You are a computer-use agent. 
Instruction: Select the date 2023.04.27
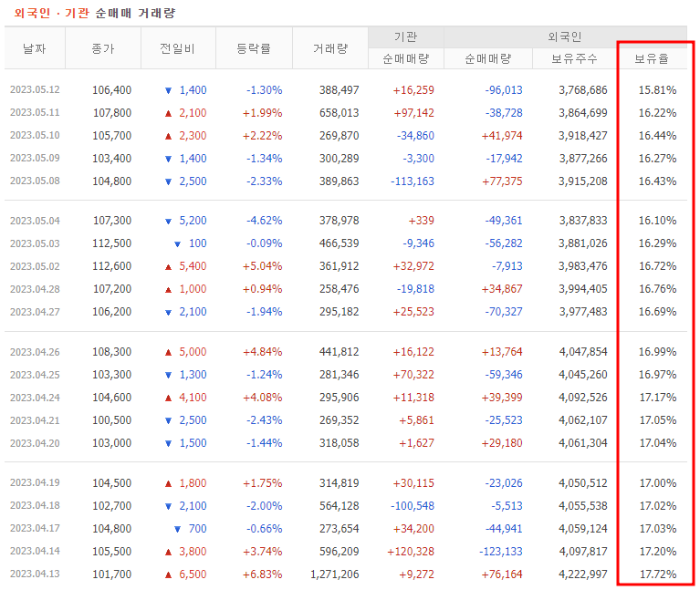tap(35, 312)
